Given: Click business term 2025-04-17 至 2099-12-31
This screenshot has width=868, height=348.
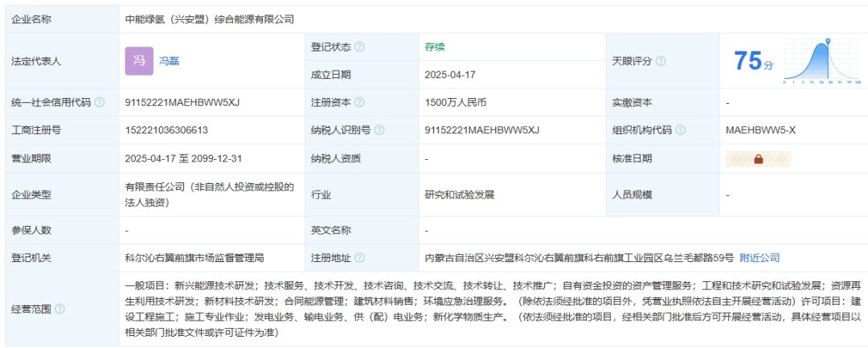Looking at the screenshot, I should coord(183,159).
